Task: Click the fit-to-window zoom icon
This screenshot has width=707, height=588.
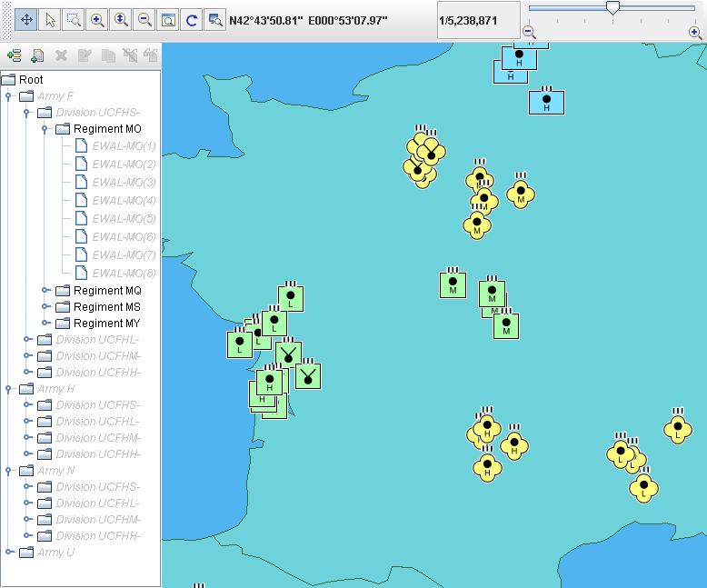Action: point(168,19)
